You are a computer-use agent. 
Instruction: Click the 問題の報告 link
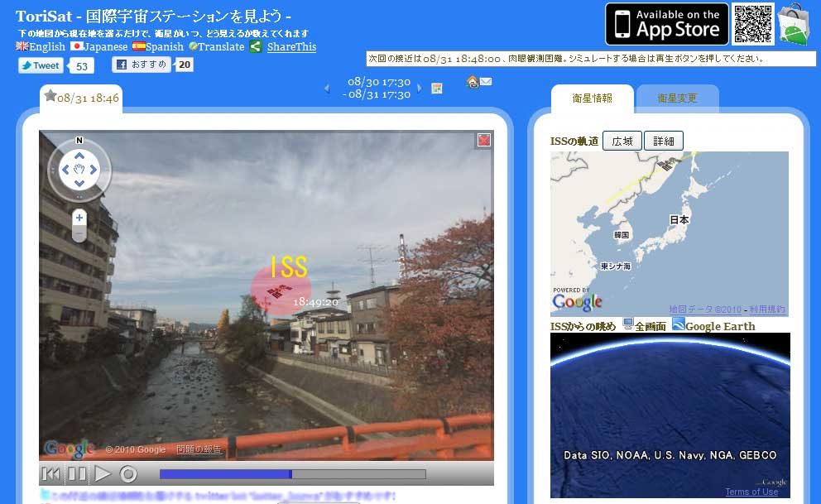click(x=199, y=449)
